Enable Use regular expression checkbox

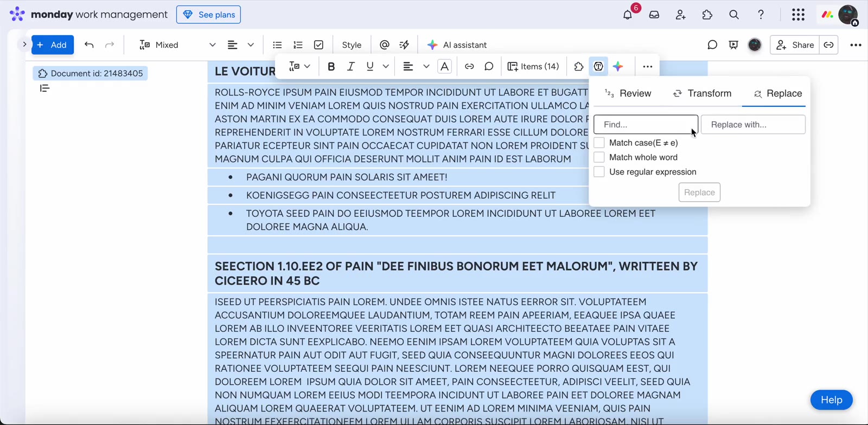[599, 172]
